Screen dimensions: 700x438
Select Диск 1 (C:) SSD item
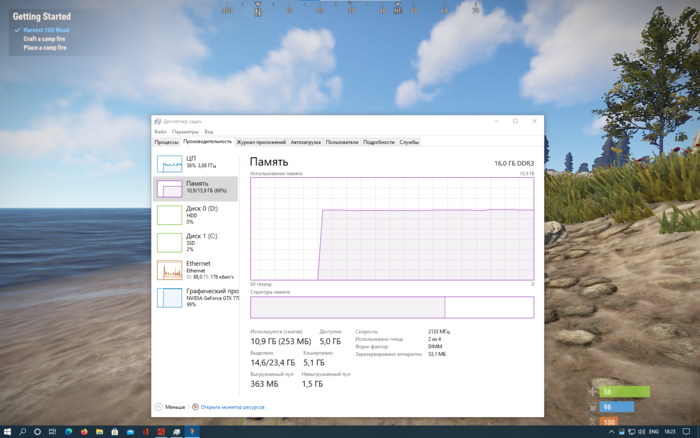point(196,242)
